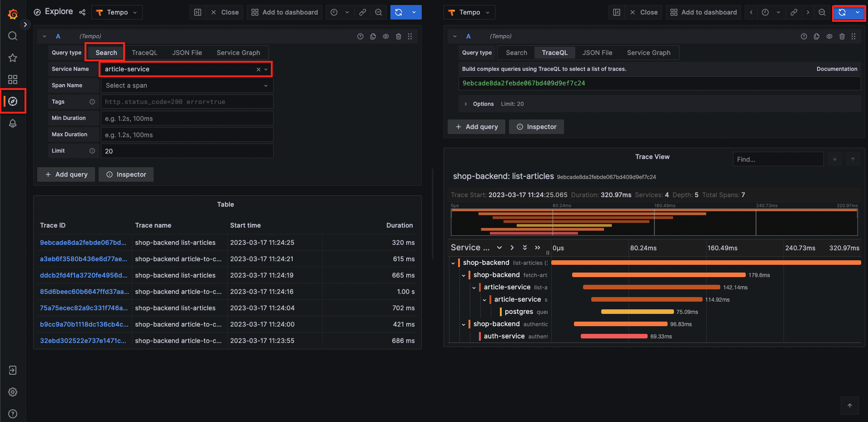Open trace ID a3eb6f3580b436e6d77ae... link
Viewport: 868px width, 422px height.
coord(84,259)
